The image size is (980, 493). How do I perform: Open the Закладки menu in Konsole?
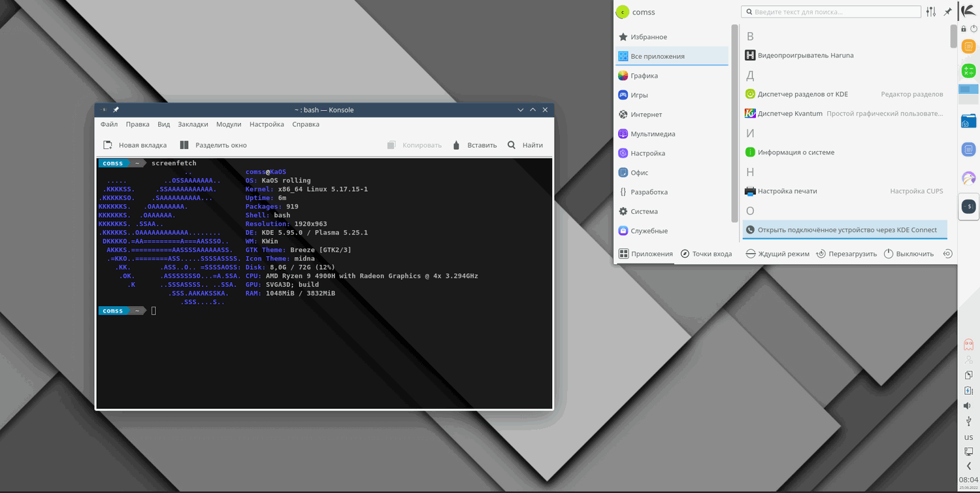point(193,124)
